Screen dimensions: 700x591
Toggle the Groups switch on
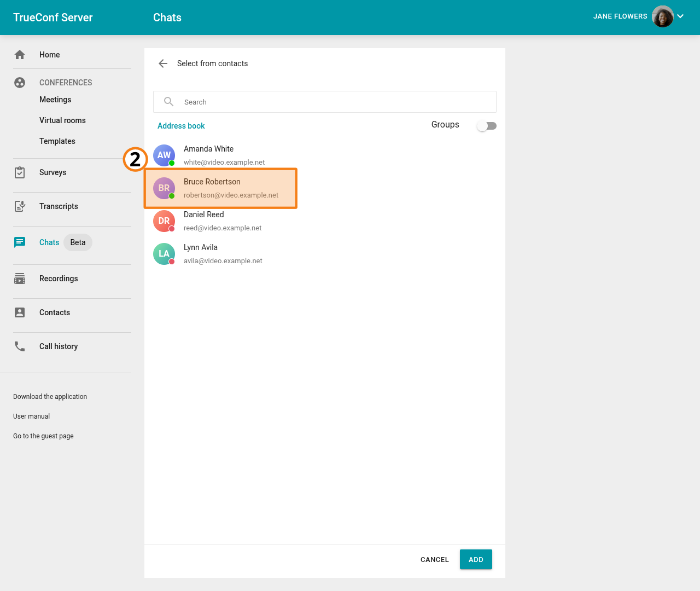pos(486,126)
